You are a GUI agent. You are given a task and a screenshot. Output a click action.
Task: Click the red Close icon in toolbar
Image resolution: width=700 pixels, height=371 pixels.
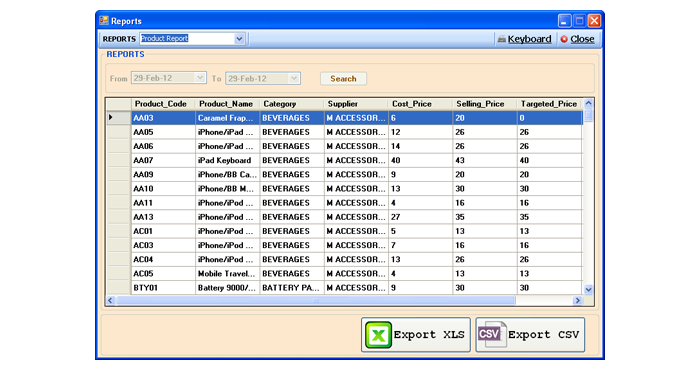[x=564, y=39]
